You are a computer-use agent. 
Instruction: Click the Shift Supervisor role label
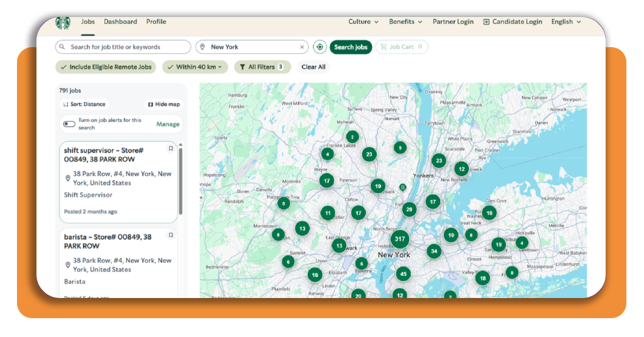(x=88, y=195)
